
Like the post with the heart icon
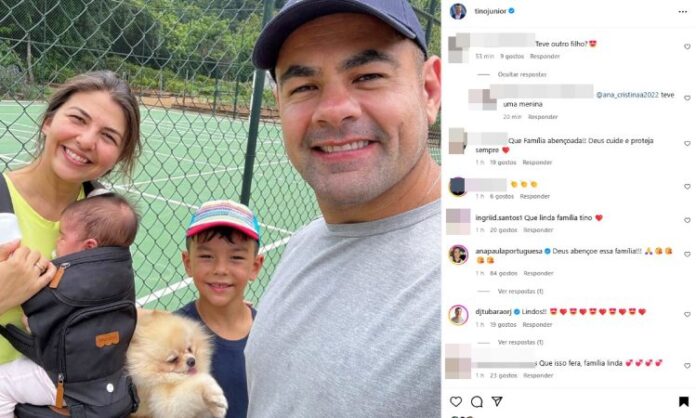tap(456, 402)
